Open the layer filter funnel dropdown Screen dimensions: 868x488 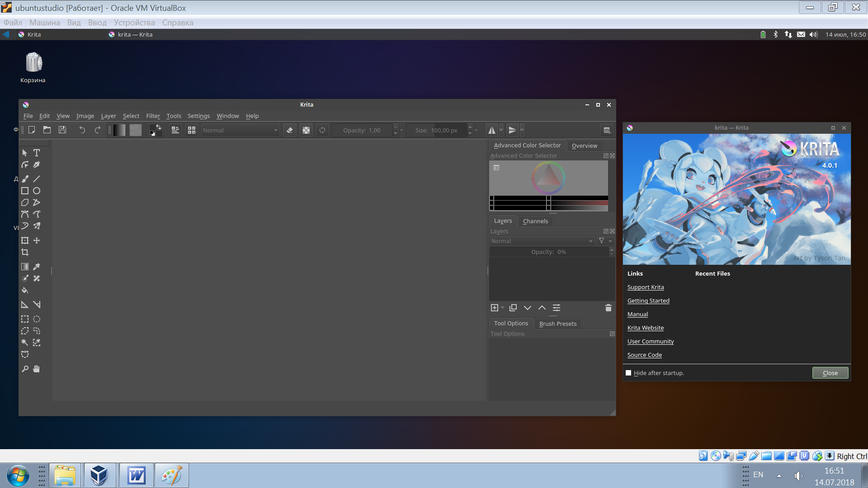605,241
